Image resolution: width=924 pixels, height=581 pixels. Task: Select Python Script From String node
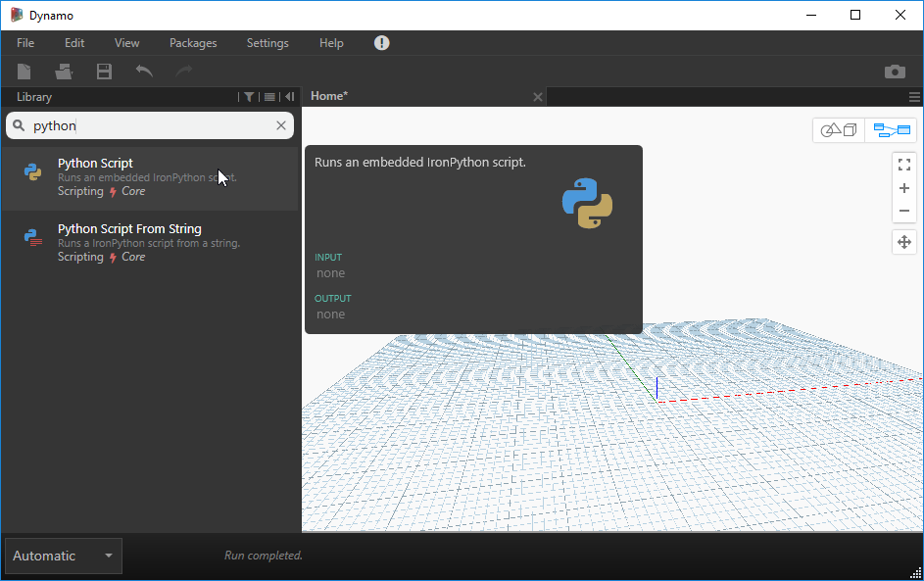pyautogui.click(x=129, y=228)
